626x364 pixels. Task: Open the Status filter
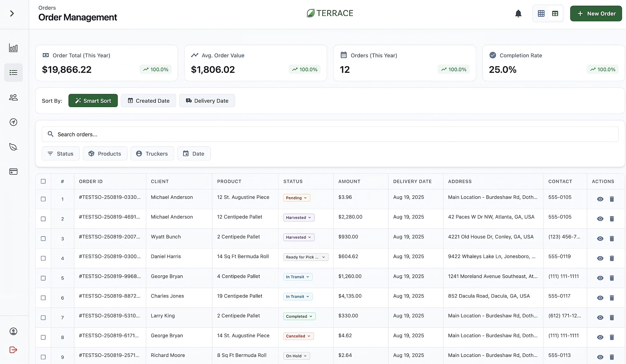pyautogui.click(x=61, y=153)
